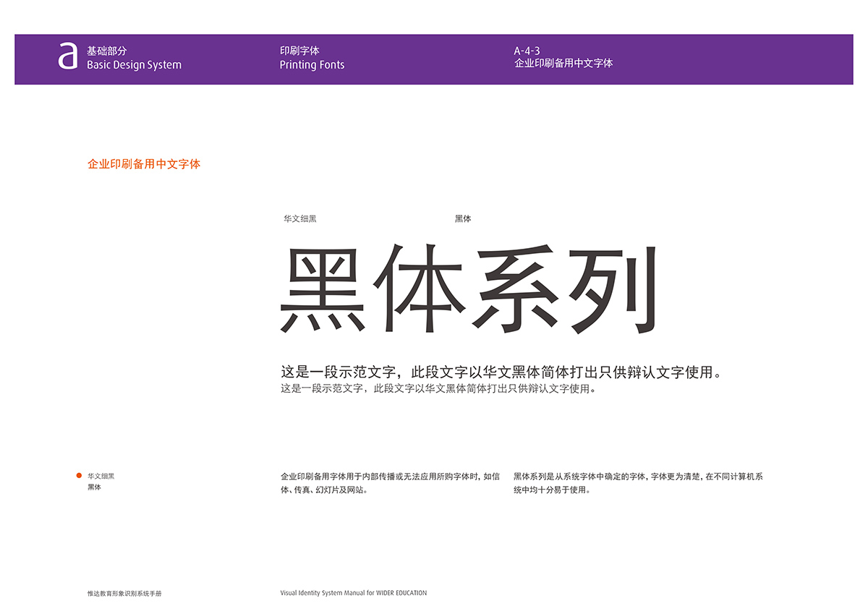
Task: Click the small 黑体 label above the large text
Action: coord(463,218)
